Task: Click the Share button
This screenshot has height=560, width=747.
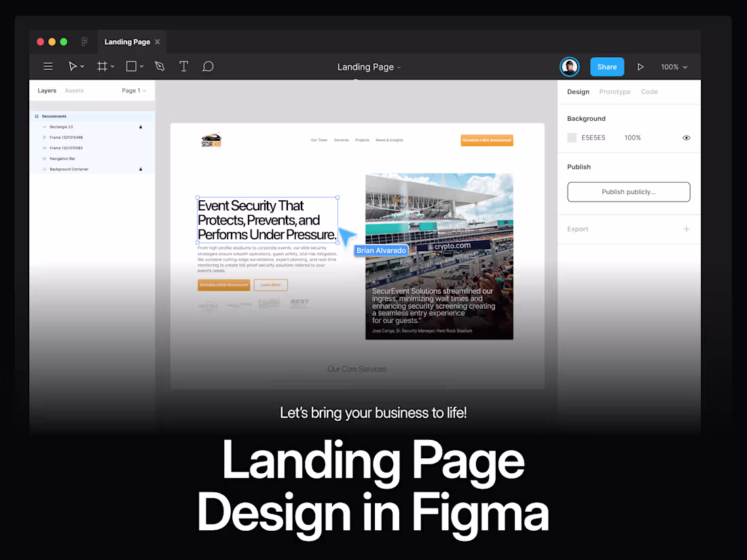Action: (607, 67)
